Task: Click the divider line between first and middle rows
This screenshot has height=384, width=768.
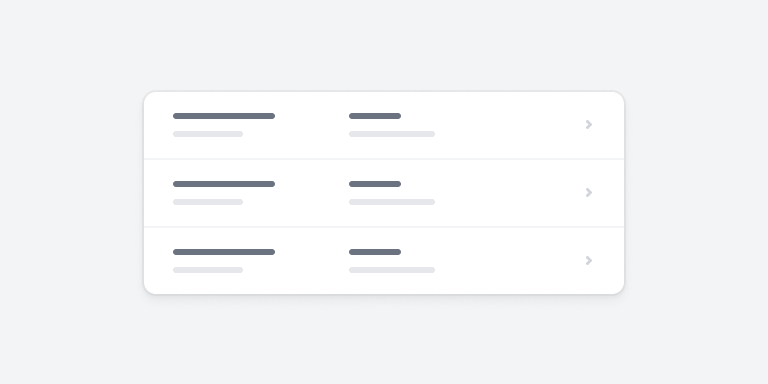Action: (384, 159)
